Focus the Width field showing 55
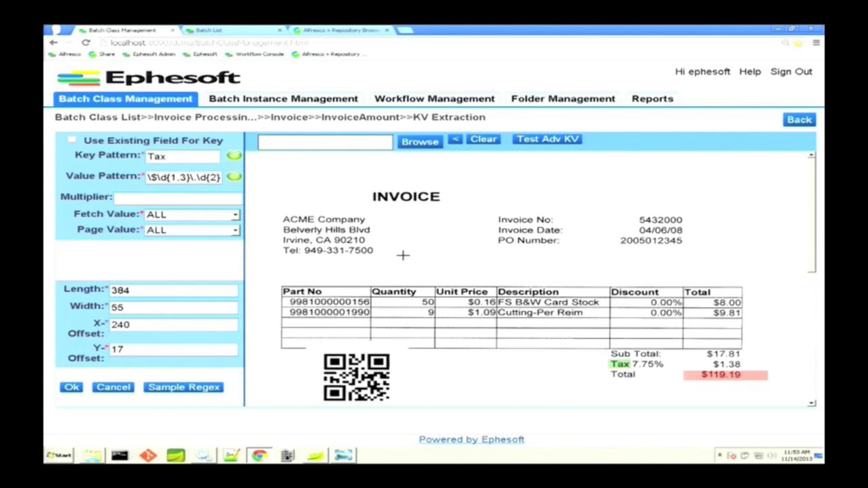This screenshot has width=868, height=488. tap(174, 308)
